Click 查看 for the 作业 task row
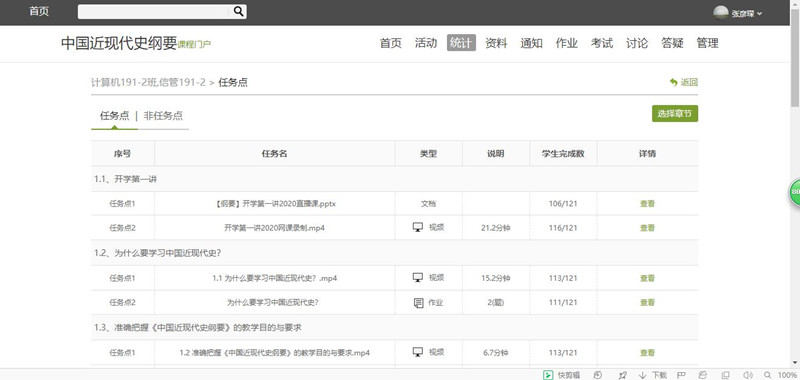The width and height of the screenshot is (800, 380). 647,302
